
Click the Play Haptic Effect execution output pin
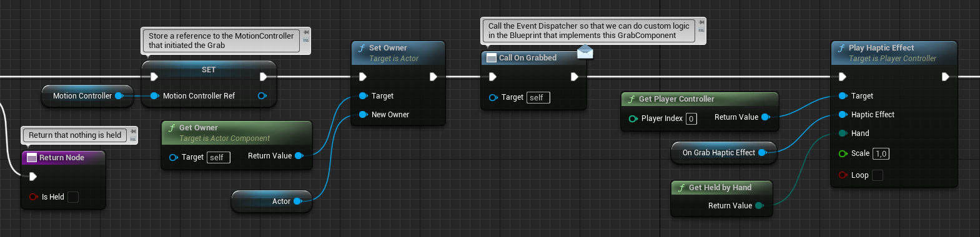[946, 77]
